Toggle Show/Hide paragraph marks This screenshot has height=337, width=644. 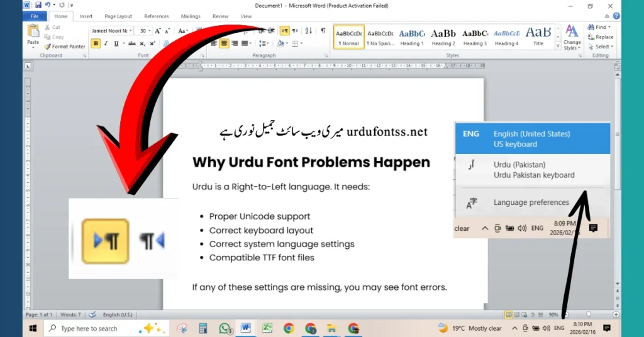click(323, 31)
